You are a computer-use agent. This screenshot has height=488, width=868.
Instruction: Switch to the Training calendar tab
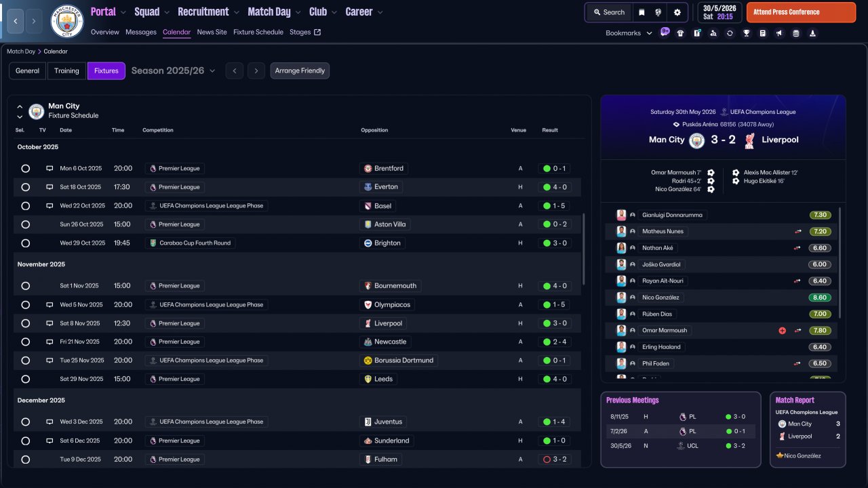click(x=66, y=70)
